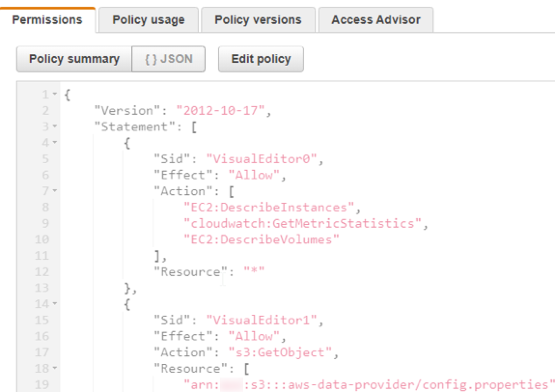
Task: Show the Policy summary view
Action: point(74,59)
